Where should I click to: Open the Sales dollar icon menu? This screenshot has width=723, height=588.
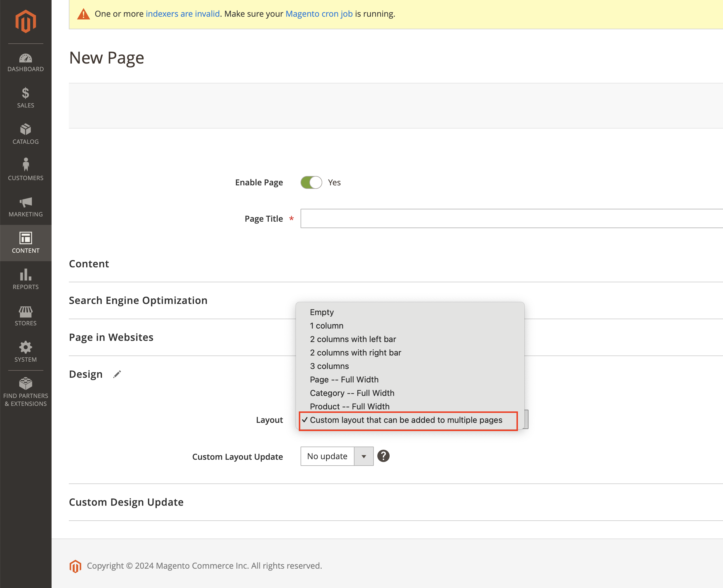[x=25, y=93]
